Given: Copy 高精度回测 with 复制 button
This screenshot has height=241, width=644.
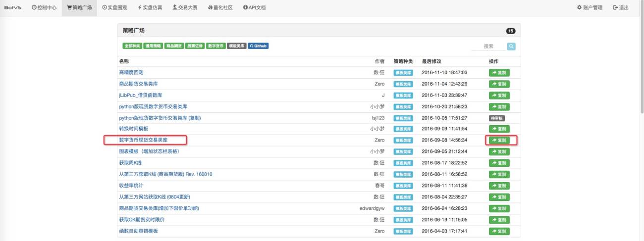Looking at the screenshot, I should click(x=499, y=73).
